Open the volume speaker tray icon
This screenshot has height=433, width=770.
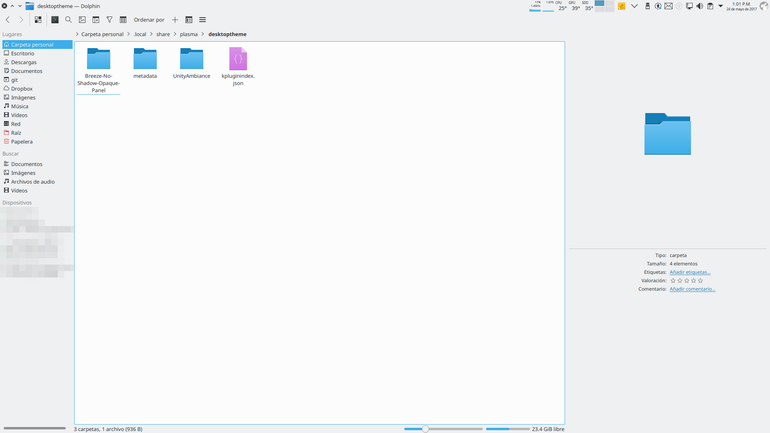pyautogui.click(x=700, y=6)
